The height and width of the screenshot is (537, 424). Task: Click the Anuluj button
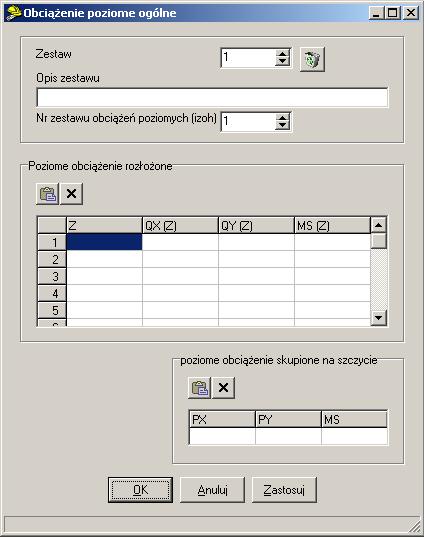coord(212,490)
